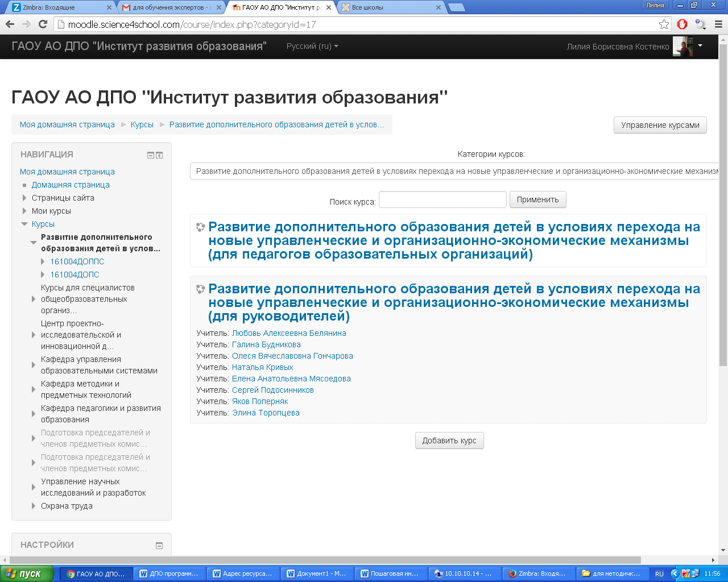Collapse the Настройки block using its hide icon

[159, 546]
